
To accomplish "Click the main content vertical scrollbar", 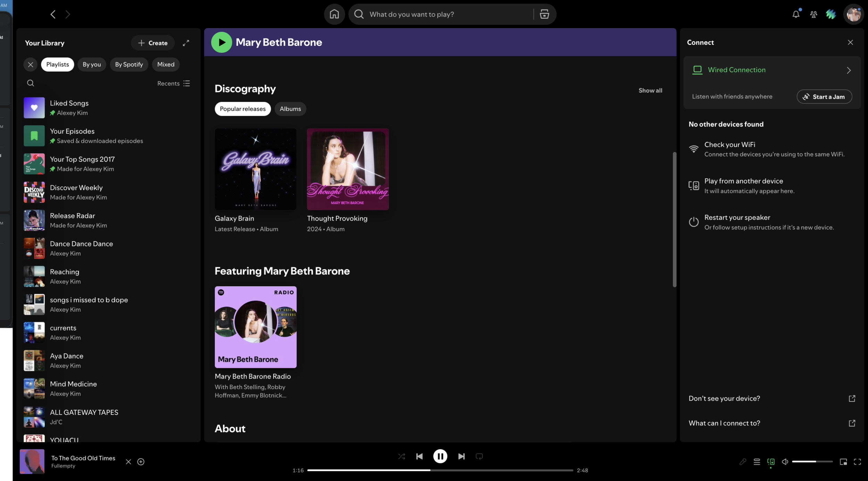I will pos(675,219).
